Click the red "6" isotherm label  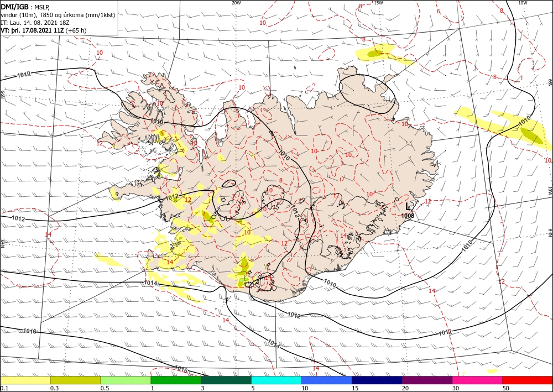(439, 11)
